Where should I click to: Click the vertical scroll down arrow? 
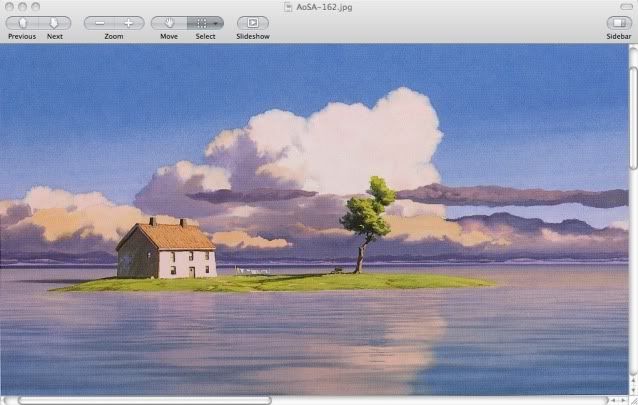pyautogui.click(x=634, y=390)
